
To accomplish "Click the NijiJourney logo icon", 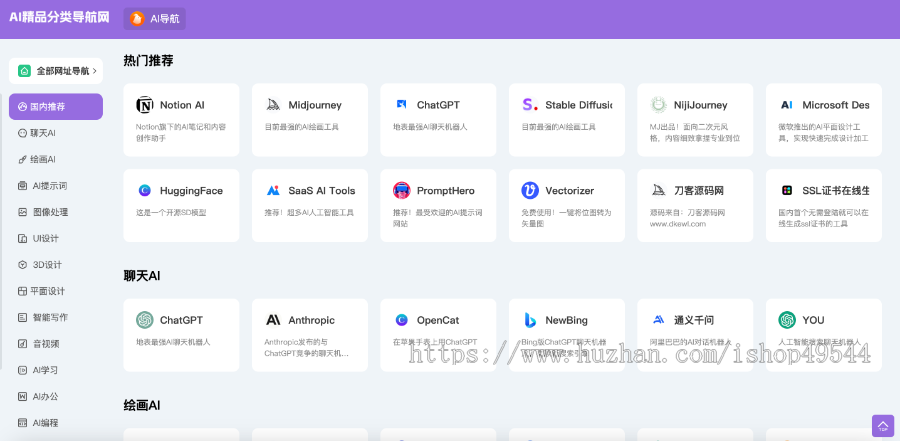I will pyautogui.click(x=658, y=105).
